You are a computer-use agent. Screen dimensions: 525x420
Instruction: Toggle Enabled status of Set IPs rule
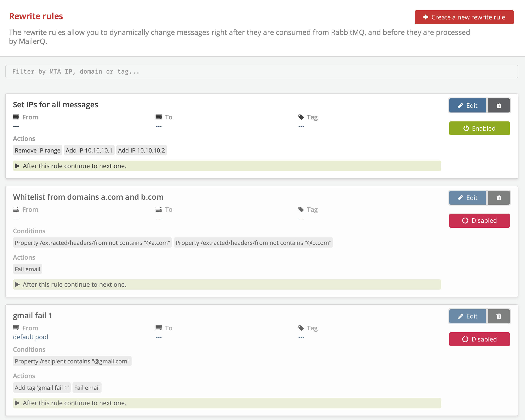479,128
